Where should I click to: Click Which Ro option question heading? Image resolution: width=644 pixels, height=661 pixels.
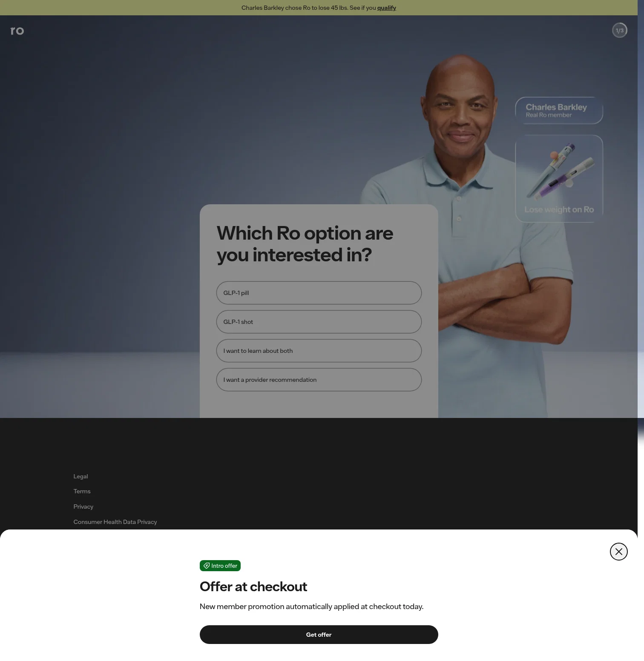point(305,244)
